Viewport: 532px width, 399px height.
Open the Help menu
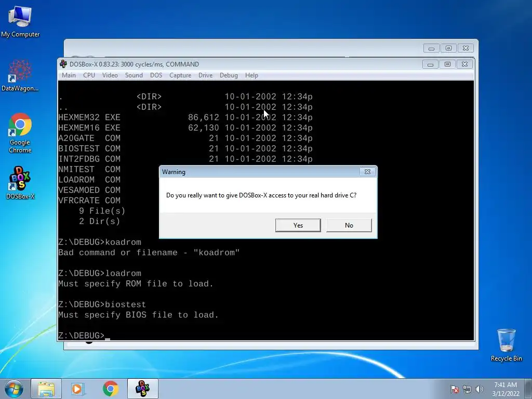click(x=251, y=75)
